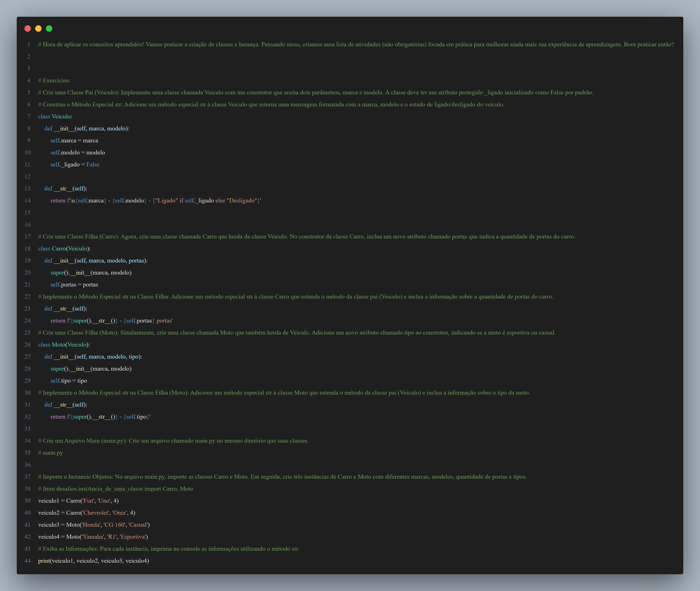The image size is (700, 591).
Task: Click the return statement containing "Desligado"
Action: coord(156,200)
